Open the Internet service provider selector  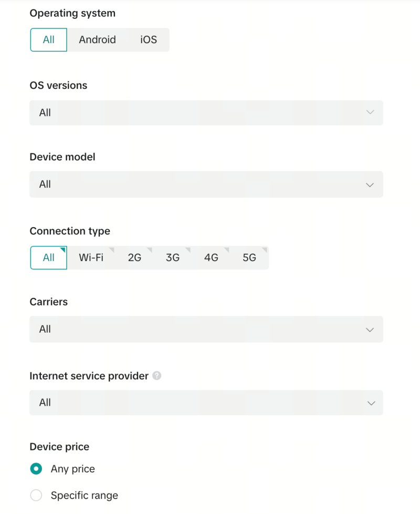[x=206, y=403]
